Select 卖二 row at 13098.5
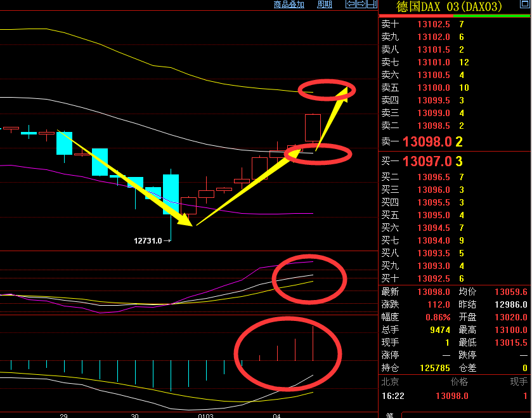This screenshot has height=418, width=532. coord(454,126)
